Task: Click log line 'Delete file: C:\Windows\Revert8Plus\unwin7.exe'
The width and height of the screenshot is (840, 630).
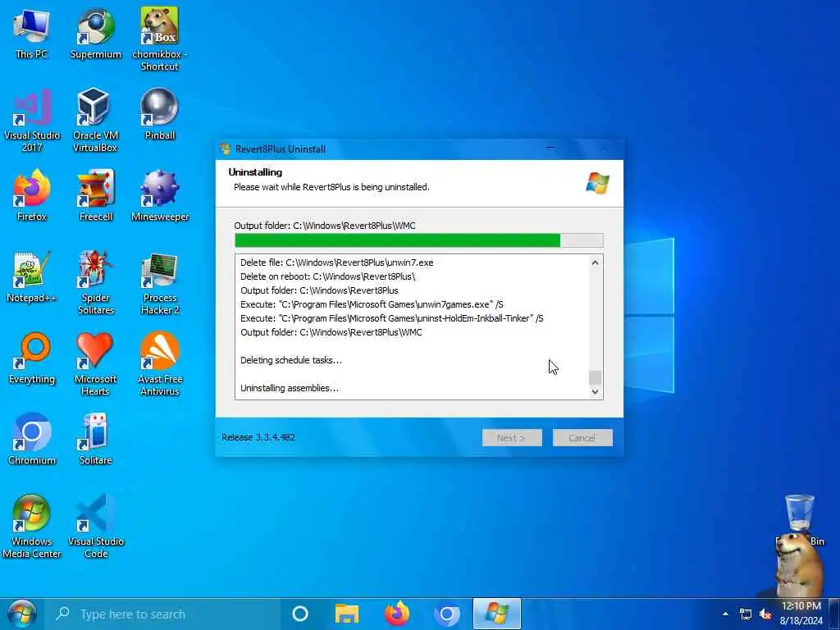Action: coord(336,262)
